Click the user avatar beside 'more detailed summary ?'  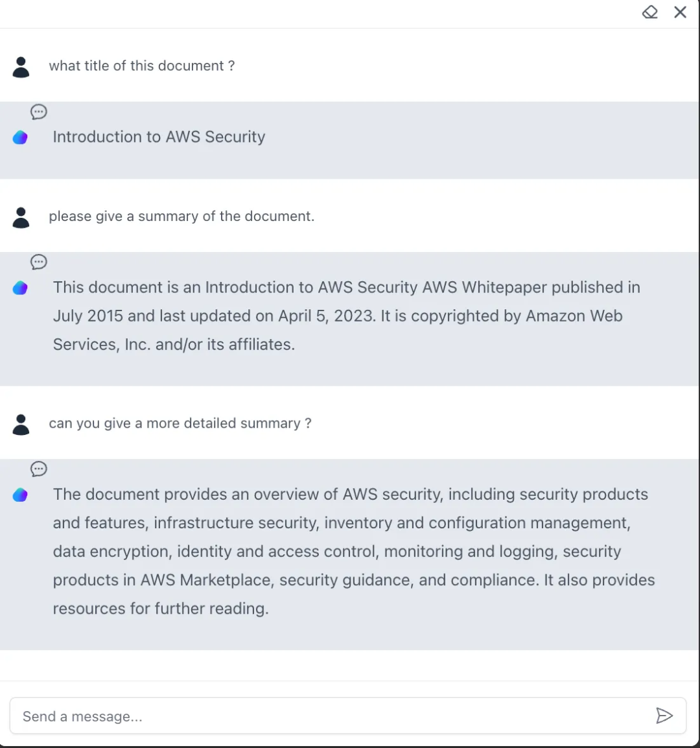(x=21, y=425)
